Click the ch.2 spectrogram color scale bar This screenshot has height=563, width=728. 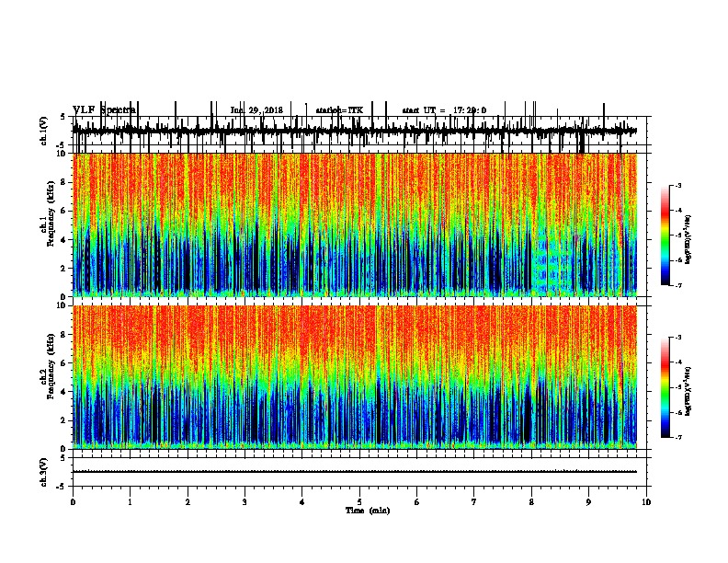click(x=665, y=387)
